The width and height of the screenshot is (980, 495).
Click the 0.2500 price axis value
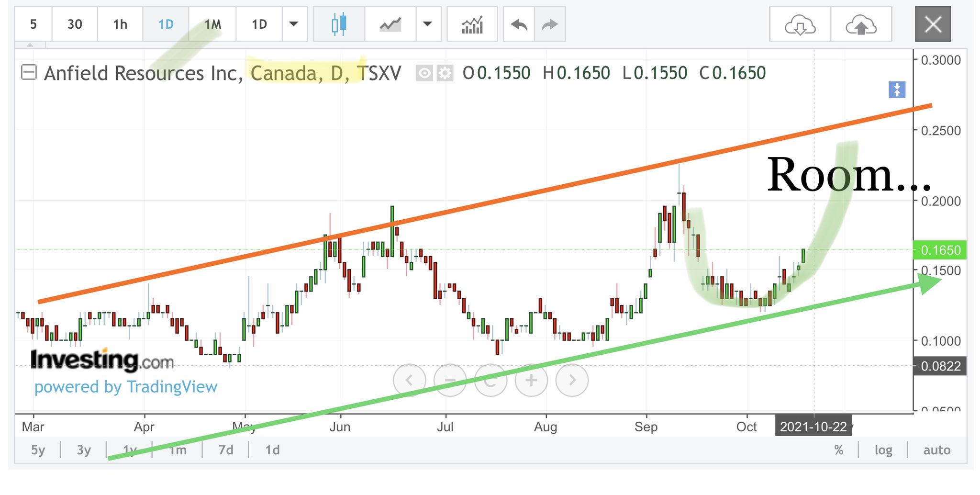click(941, 130)
